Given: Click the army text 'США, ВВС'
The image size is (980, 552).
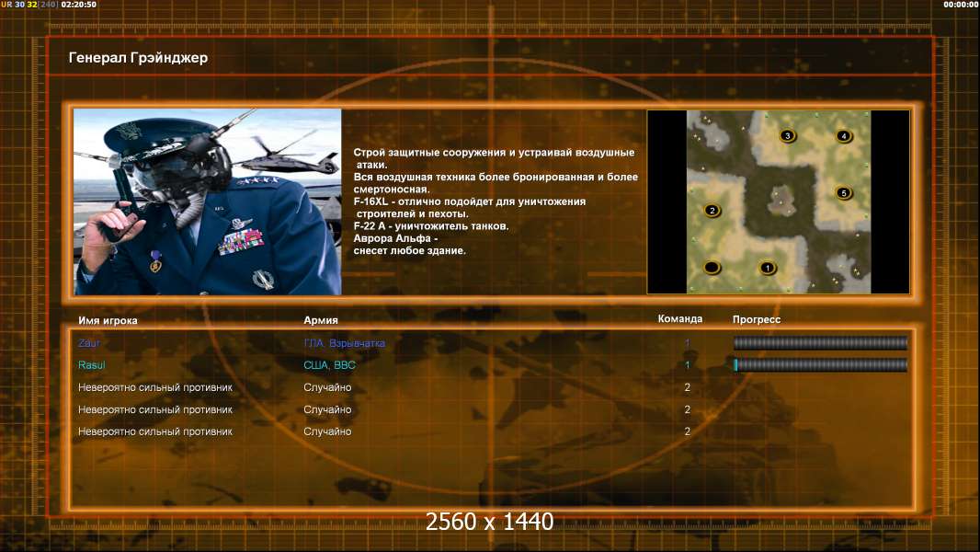Looking at the screenshot, I should [x=329, y=365].
